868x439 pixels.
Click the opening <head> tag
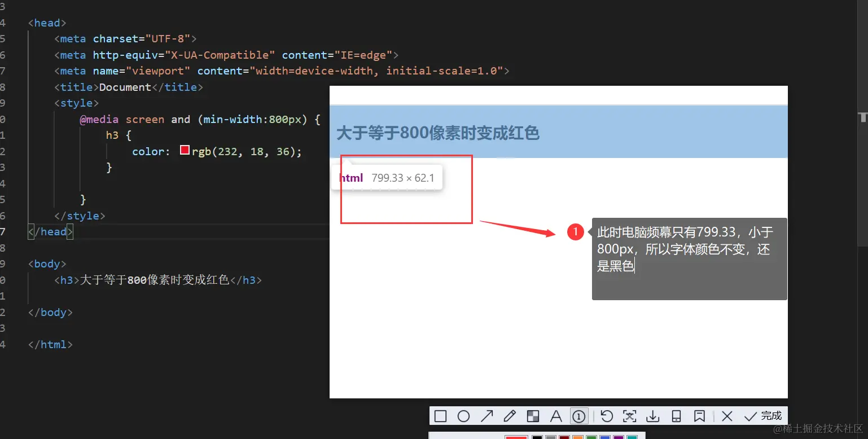(x=47, y=23)
